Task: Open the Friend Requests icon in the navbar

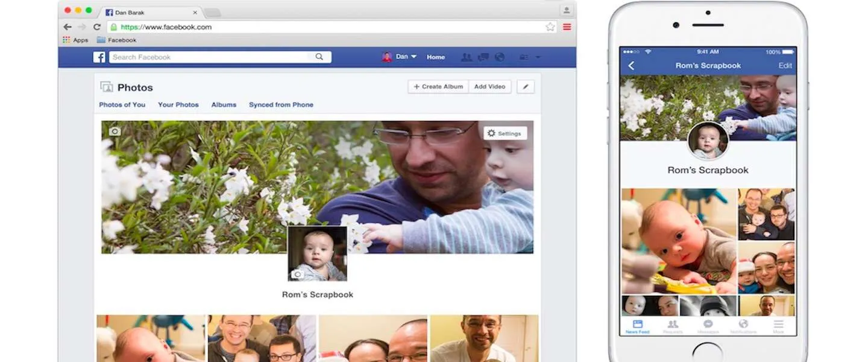Action: point(467,57)
